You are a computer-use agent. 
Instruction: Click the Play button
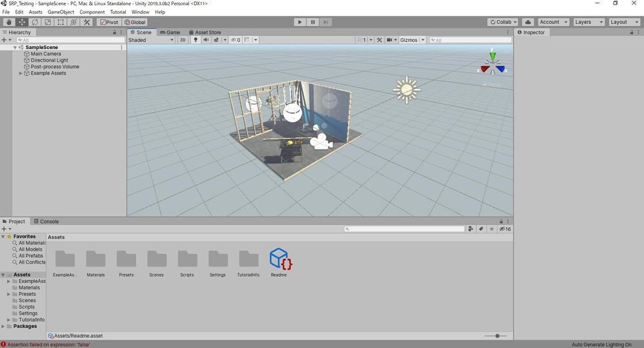point(300,22)
